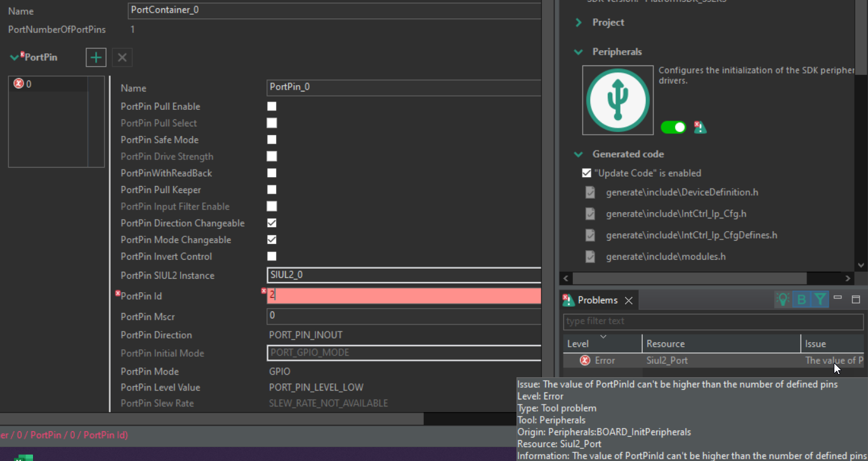This screenshot has height=461, width=868.
Task: Select the Siul2_Port resource cell
Action: tap(721, 360)
